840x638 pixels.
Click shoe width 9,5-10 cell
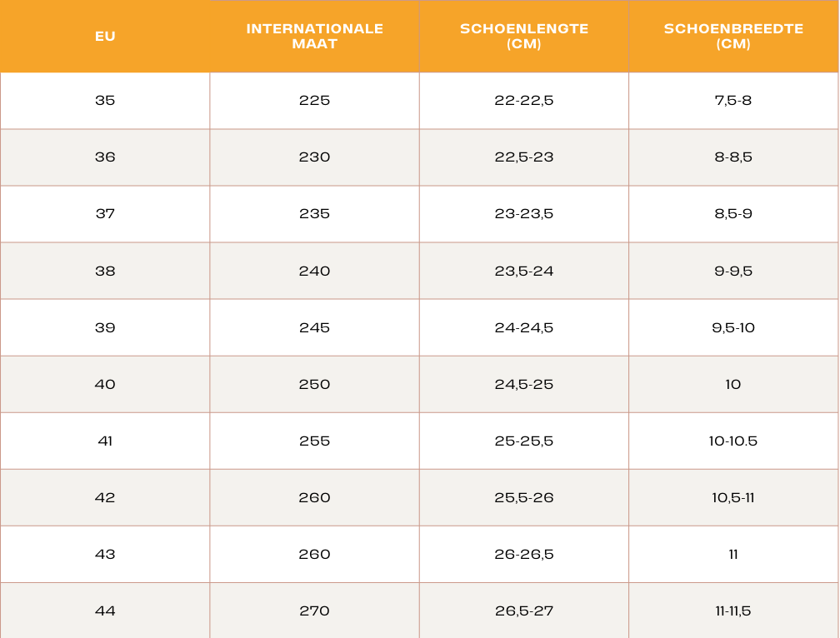pos(733,327)
